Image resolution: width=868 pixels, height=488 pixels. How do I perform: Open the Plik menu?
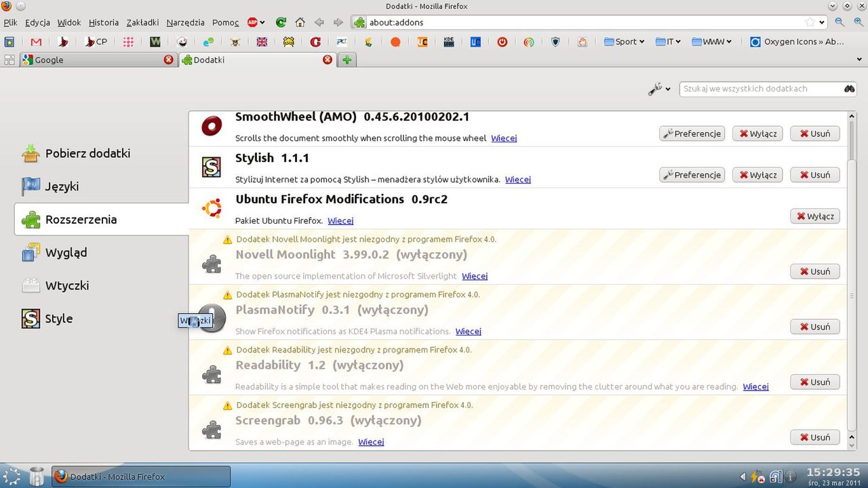coord(10,22)
